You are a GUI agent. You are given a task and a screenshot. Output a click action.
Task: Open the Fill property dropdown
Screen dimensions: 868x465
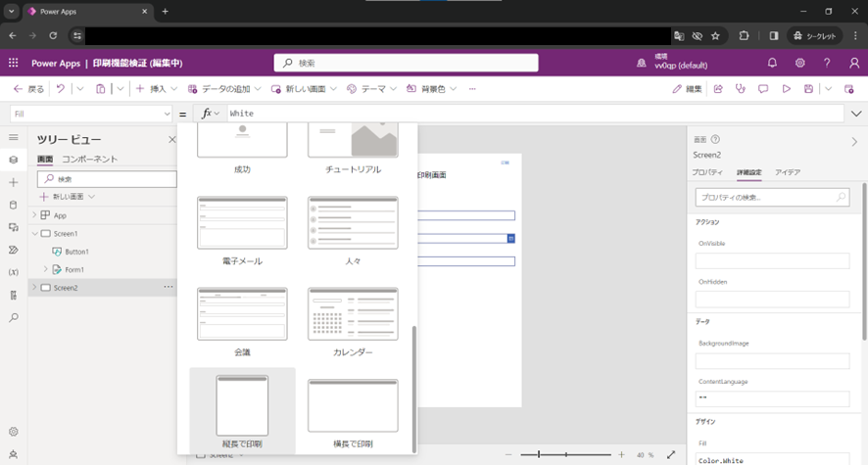pos(167,114)
